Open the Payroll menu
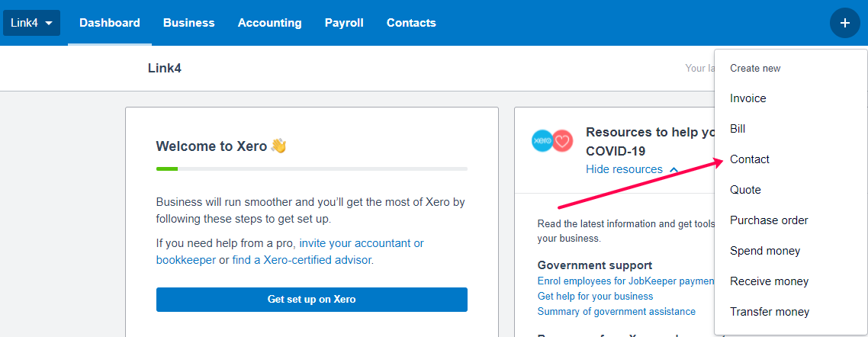This screenshot has width=868, height=337. pyautogui.click(x=344, y=23)
